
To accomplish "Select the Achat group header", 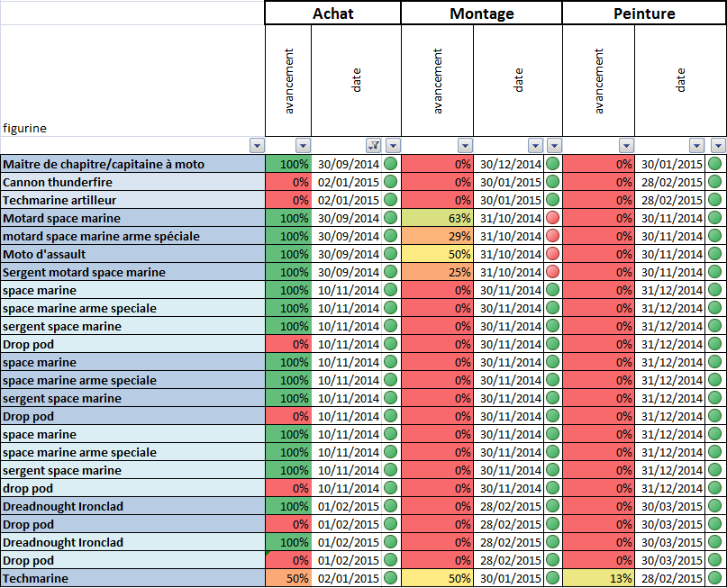I will 333,13.
